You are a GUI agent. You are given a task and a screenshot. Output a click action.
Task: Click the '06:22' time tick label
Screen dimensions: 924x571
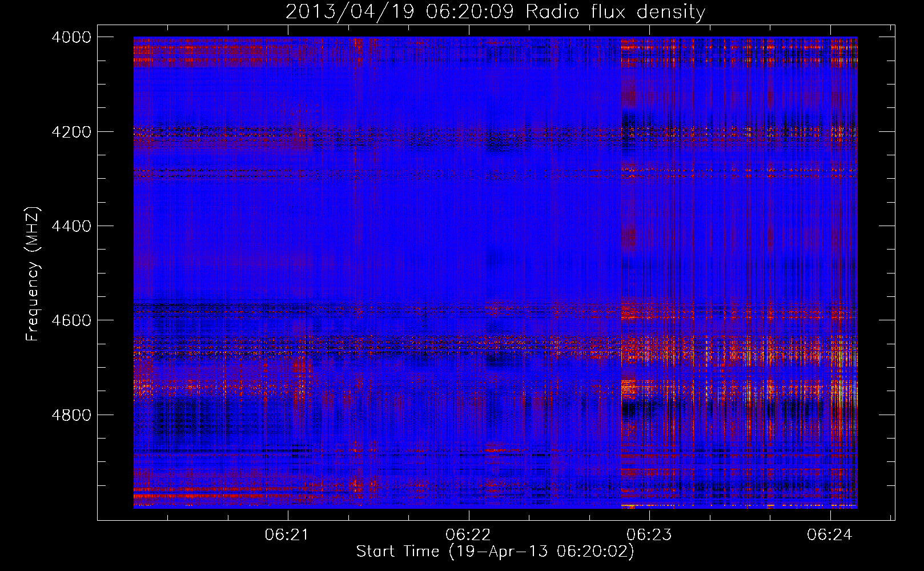tap(468, 534)
